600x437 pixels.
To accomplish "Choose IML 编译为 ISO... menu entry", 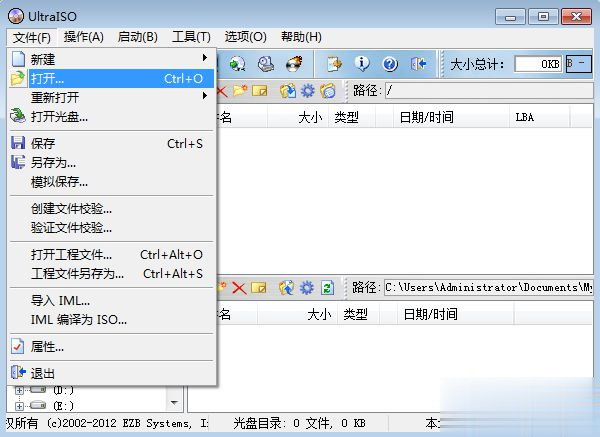I will point(111,320).
